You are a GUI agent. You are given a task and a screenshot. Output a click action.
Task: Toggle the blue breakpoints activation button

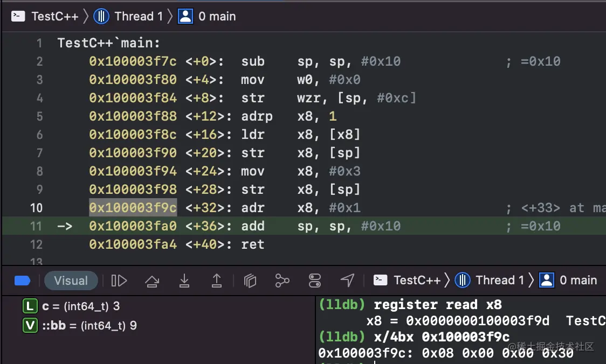click(x=23, y=281)
